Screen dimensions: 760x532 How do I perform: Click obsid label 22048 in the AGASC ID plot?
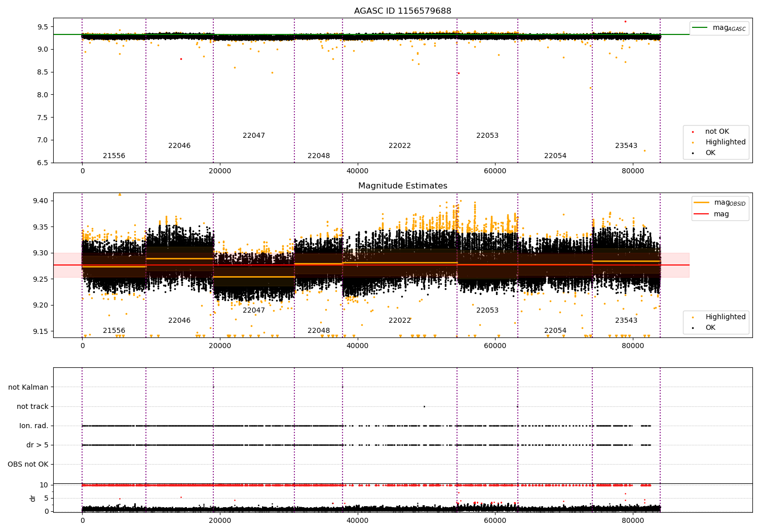[x=319, y=156]
